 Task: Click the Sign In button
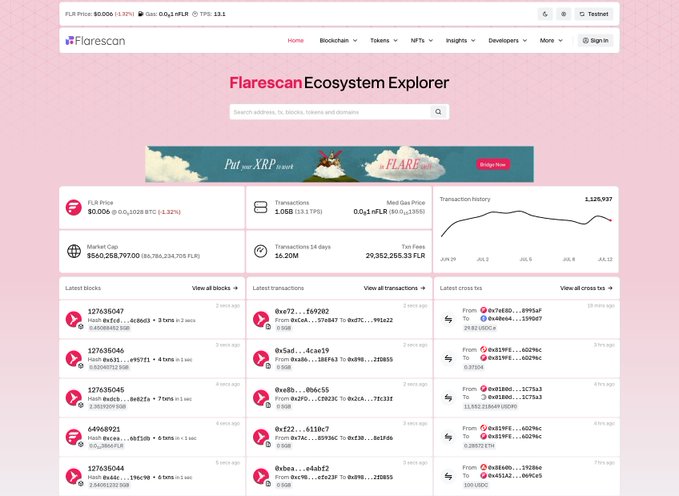tap(595, 41)
